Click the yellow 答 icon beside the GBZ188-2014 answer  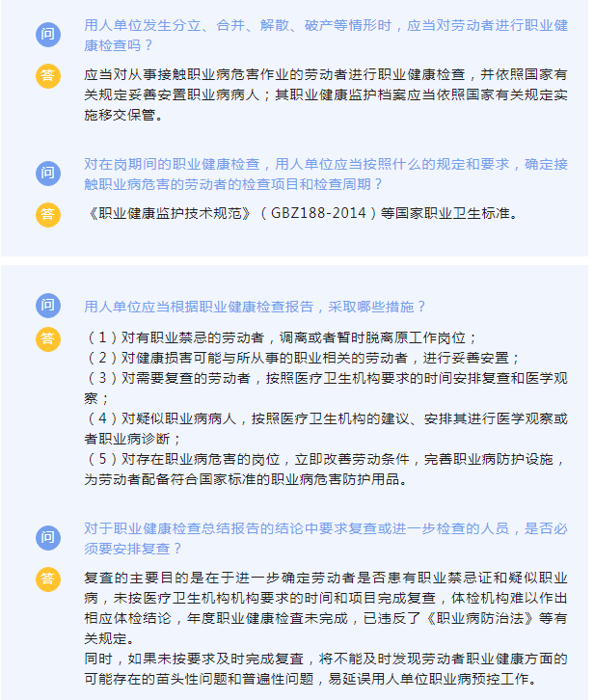pyautogui.click(x=48, y=215)
